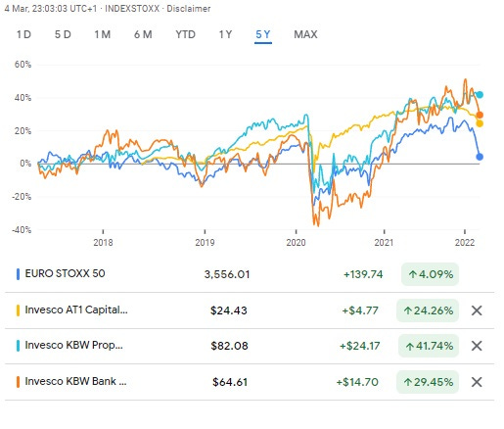Click the orange KBW Bank endpoint dot
The width and height of the screenshot is (504, 429).
480,115
